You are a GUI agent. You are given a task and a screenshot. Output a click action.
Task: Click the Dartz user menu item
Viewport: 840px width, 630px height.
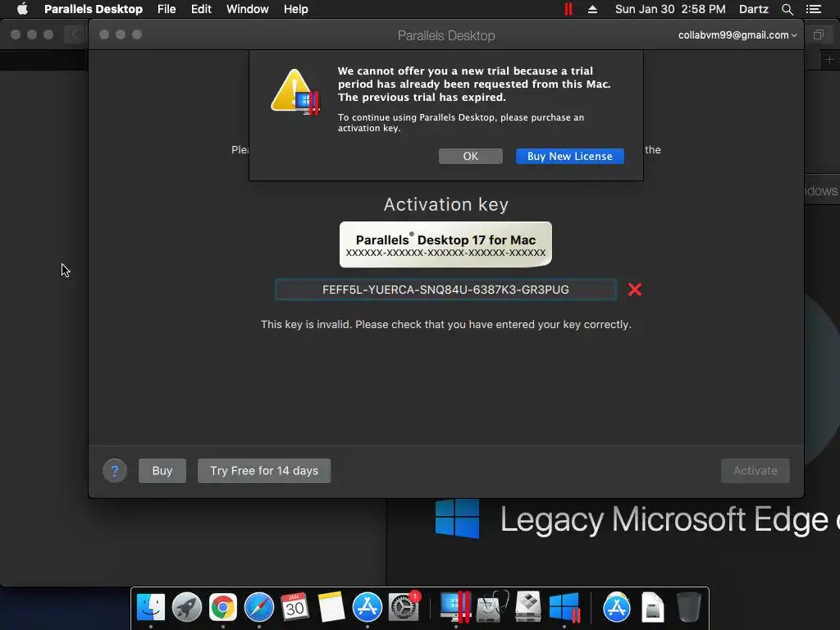(x=754, y=9)
